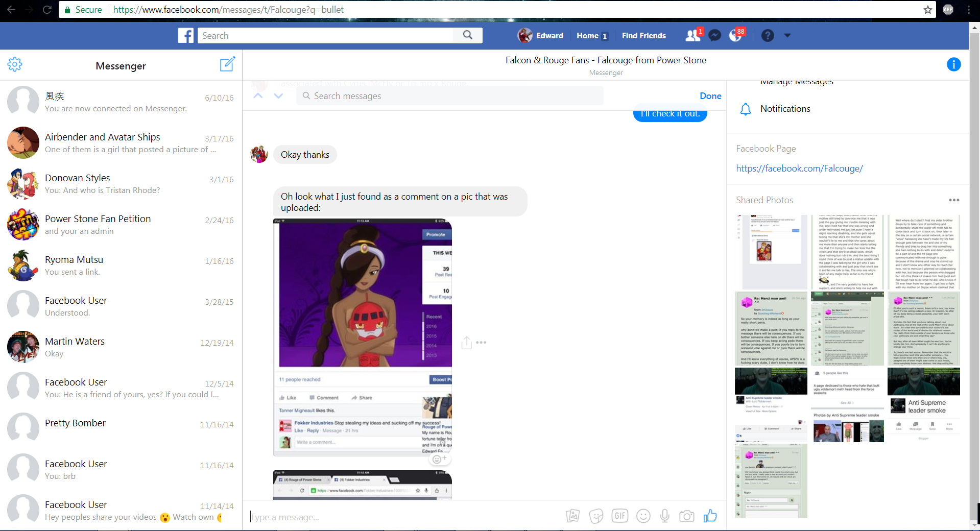Click the browser address bar URL
Viewport: 980px width, 531px height.
[x=228, y=10]
